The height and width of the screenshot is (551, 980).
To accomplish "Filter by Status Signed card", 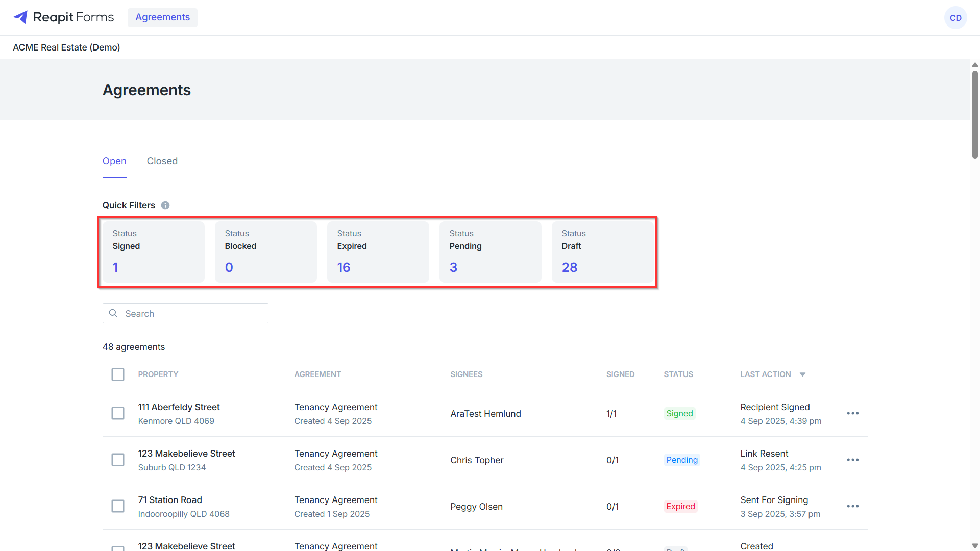I will pos(154,252).
